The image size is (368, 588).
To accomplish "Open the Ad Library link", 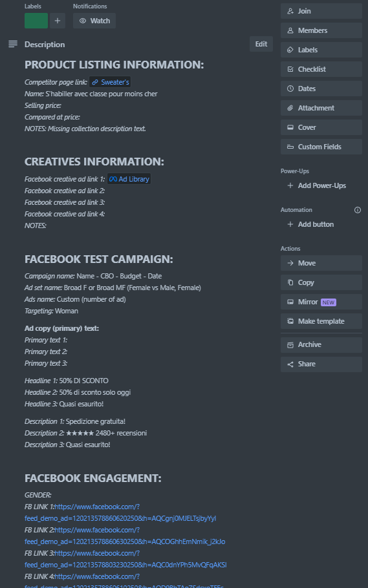I will tap(129, 179).
